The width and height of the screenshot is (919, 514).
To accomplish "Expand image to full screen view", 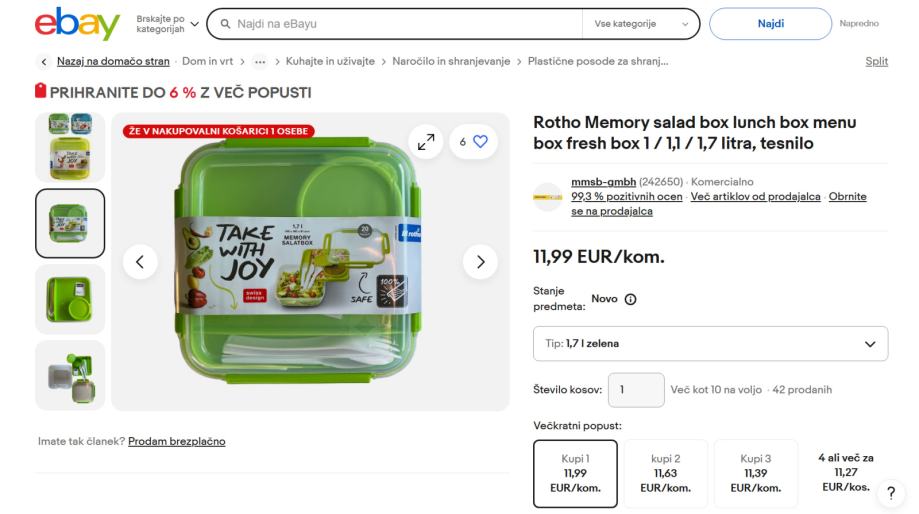I will 426,142.
